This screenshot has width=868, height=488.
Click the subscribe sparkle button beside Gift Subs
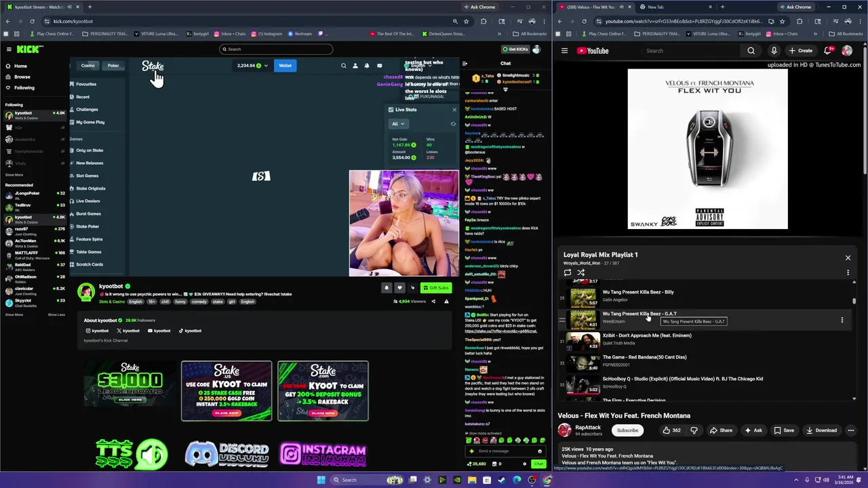pyautogui.click(x=412, y=287)
